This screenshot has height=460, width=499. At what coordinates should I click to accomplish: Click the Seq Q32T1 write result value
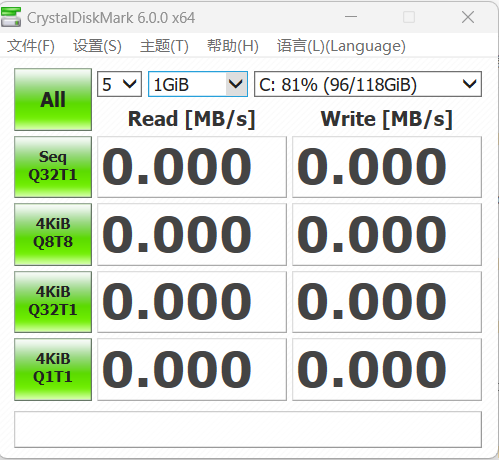click(x=387, y=167)
